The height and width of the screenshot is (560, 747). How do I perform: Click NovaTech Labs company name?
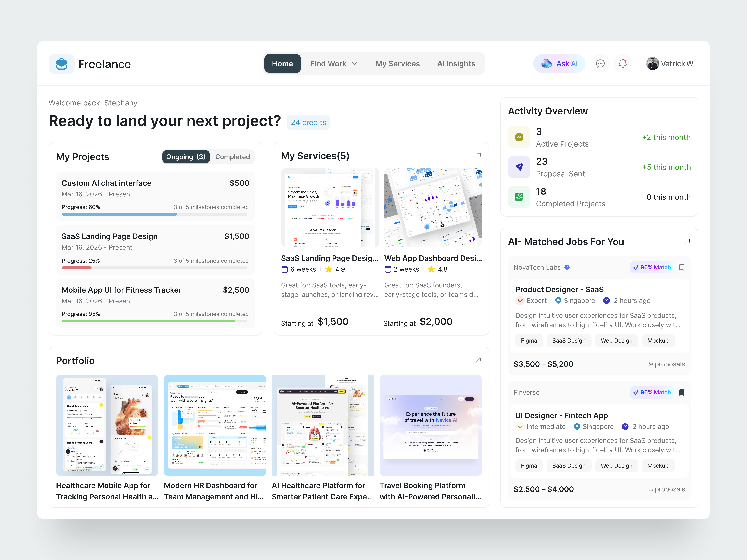click(x=537, y=267)
